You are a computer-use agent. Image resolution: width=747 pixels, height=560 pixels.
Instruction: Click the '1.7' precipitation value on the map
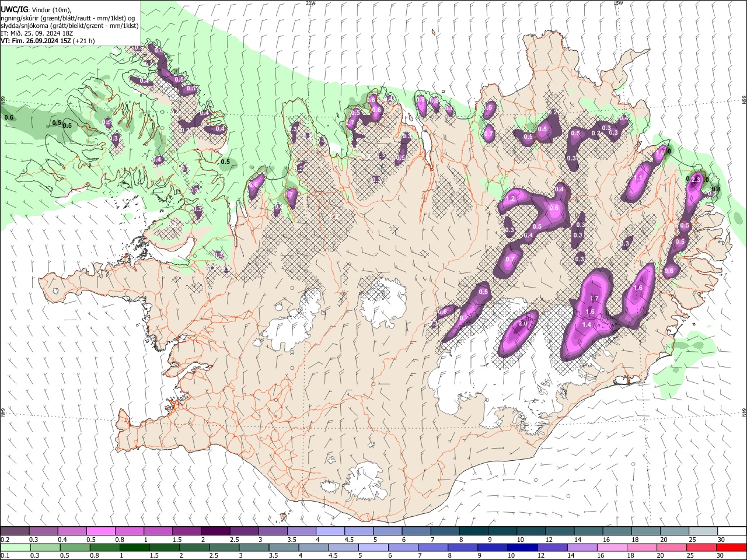point(594,298)
